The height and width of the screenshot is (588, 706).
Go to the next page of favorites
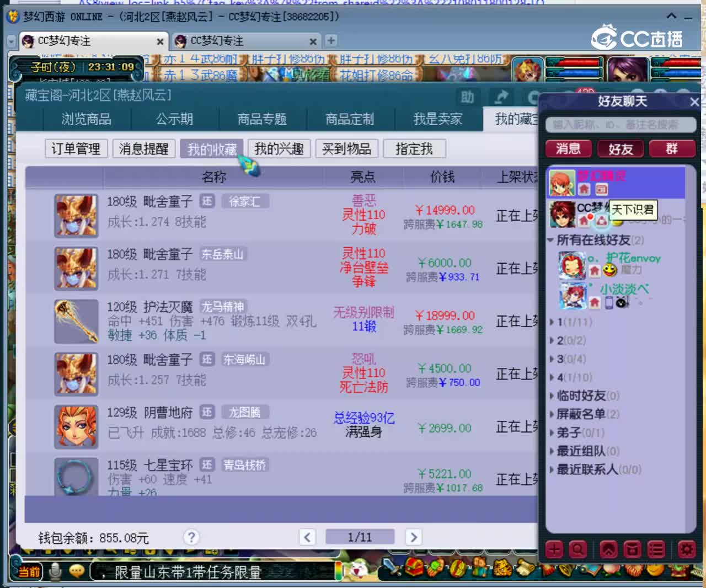point(413,537)
